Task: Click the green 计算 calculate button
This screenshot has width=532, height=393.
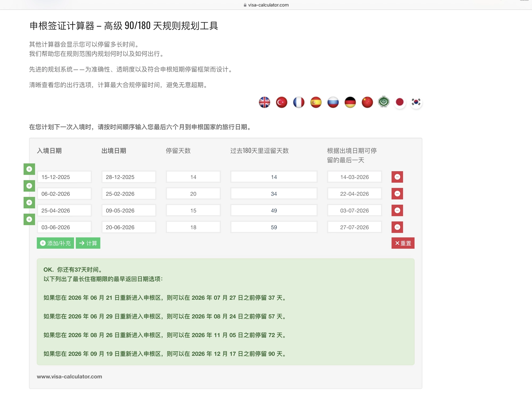Action: pyautogui.click(x=88, y=243)
